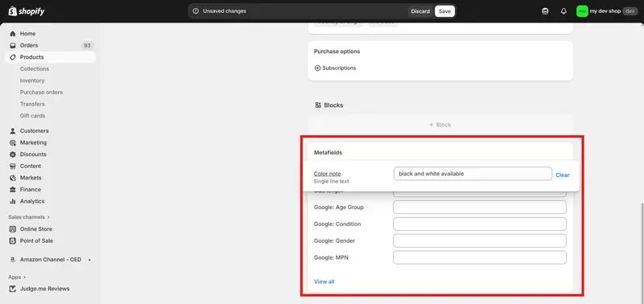Expand the Apps section

tap(17, 277)
